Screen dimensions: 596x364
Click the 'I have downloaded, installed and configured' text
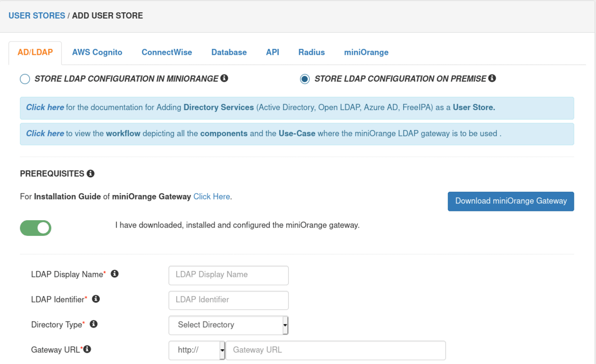[x=237, y=226]
